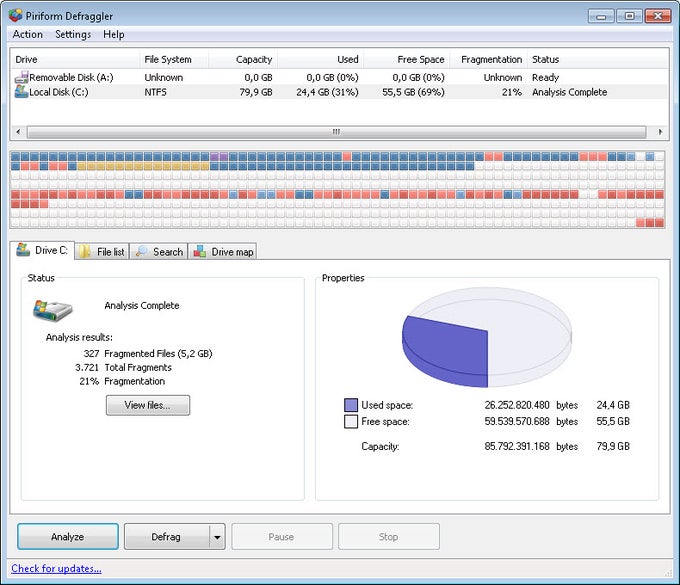The width and height of the screenshot is (680, 585).
Task: Sort by the Used column header
Action: click(321, 59)
